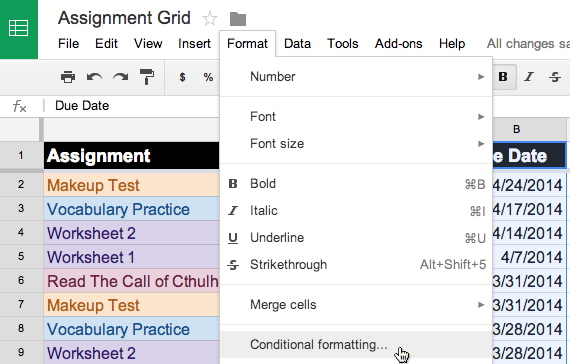
Task: Click the Assignment header cell
Action: pyautogui.click(x=132, y=156)
